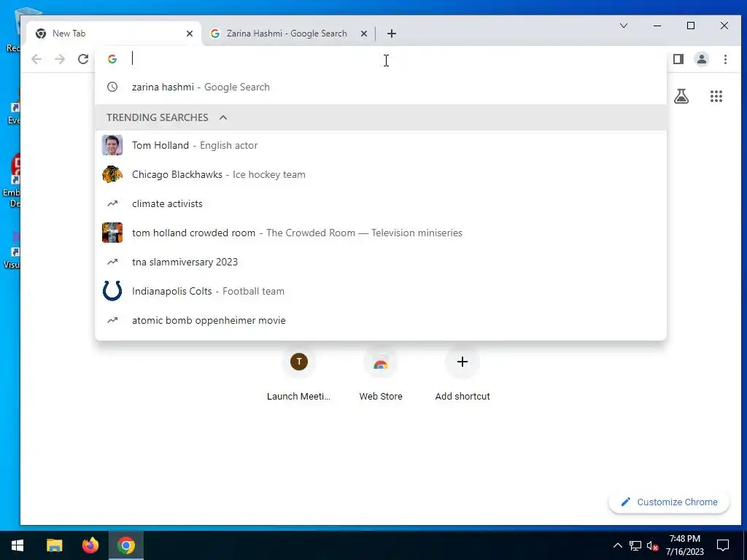
Task: Open the Chrome side panel icon
Action: [678, 59]
